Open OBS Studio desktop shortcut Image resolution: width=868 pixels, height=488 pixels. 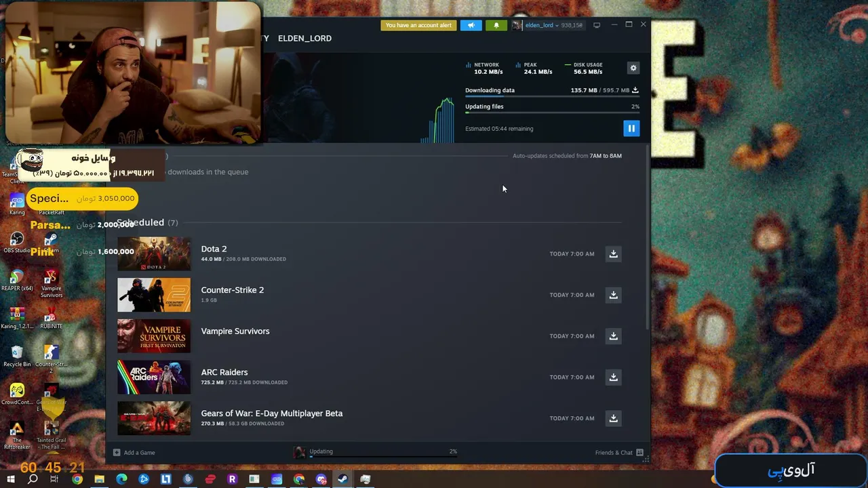click(17, 243)
